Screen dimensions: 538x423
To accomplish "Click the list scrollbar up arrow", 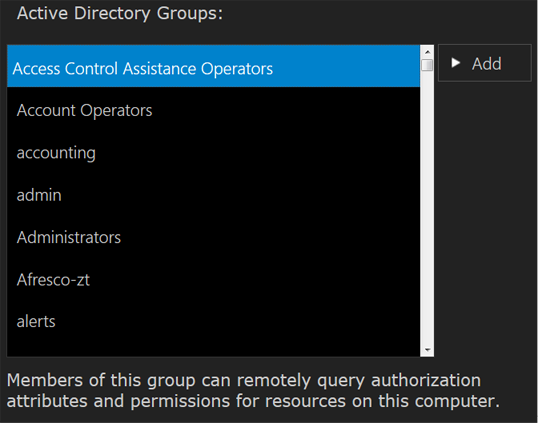I will point(427,52).
